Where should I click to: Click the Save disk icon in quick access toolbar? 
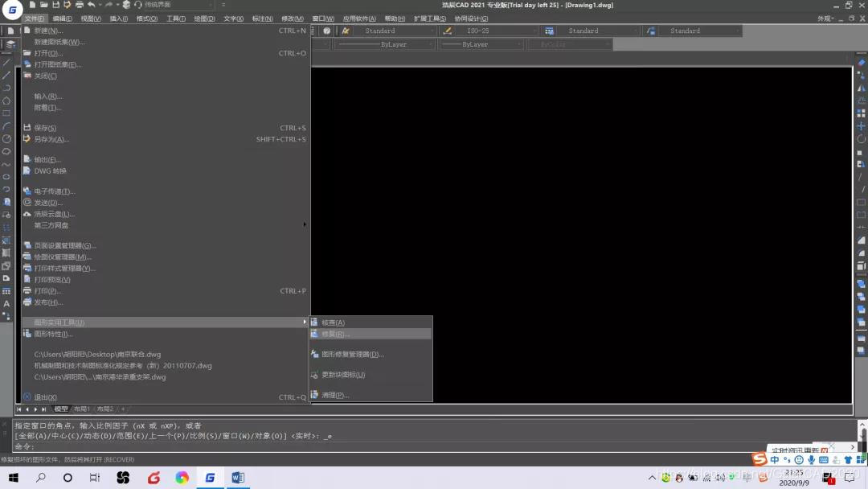click(x=55, y=5)
